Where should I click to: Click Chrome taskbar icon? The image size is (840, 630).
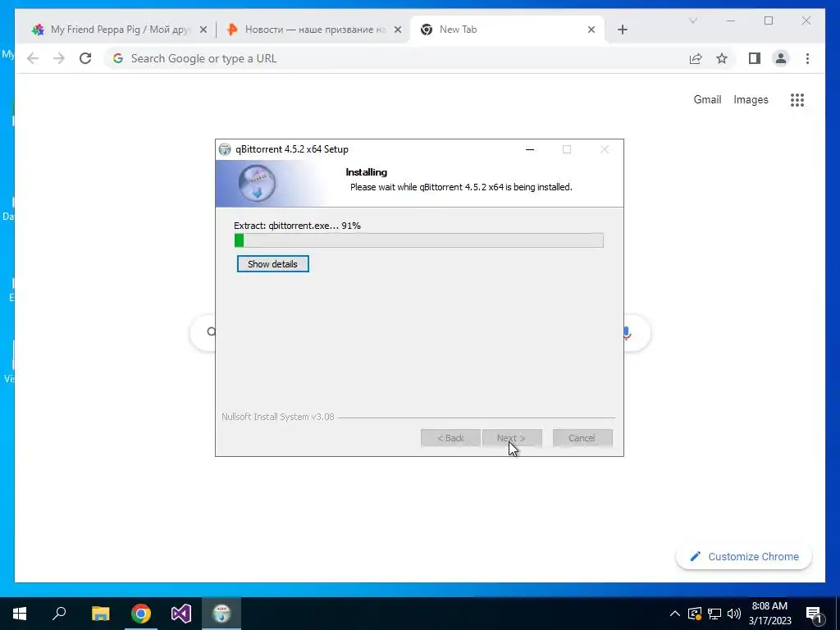141,614
